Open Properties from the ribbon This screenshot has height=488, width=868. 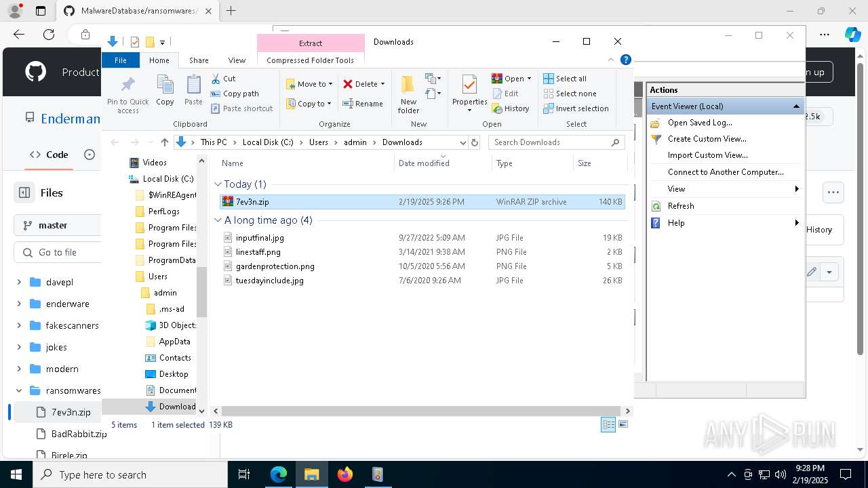point(469,94)
